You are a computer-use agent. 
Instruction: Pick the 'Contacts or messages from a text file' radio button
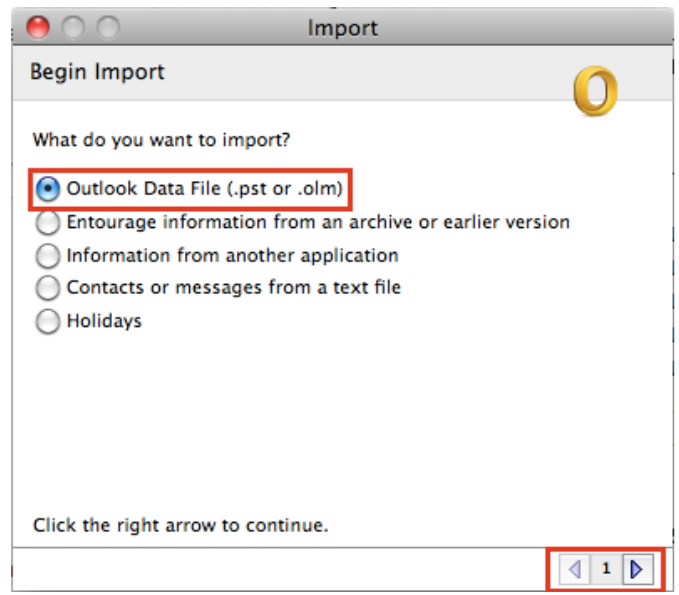48,289
